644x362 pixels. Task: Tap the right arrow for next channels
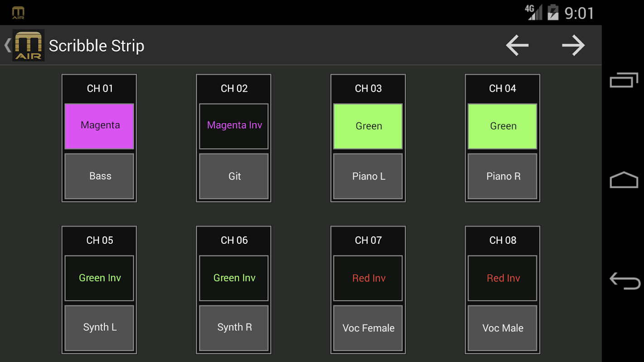(x=573, y=45)
